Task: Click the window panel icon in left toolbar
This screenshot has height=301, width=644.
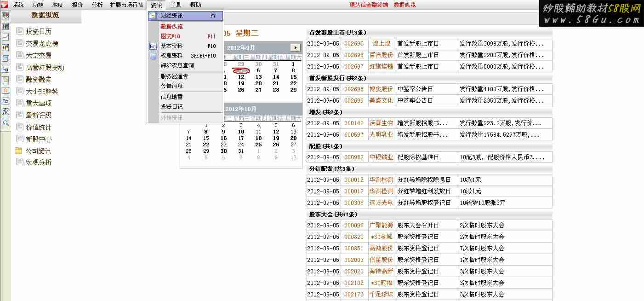Action: (6, 58)
